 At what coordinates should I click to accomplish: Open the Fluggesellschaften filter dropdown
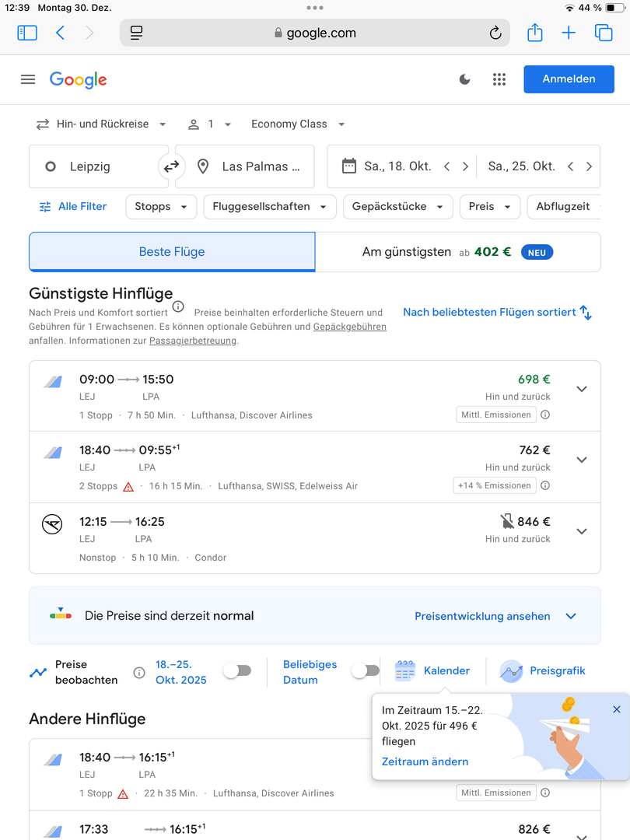[269, 207]
